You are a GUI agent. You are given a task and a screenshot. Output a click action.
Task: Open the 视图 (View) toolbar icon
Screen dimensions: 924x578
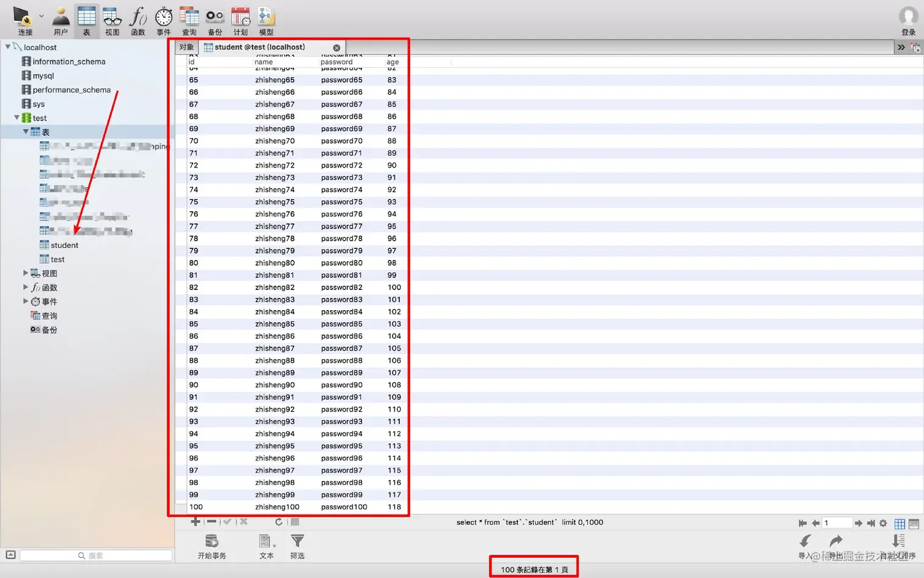112,20
